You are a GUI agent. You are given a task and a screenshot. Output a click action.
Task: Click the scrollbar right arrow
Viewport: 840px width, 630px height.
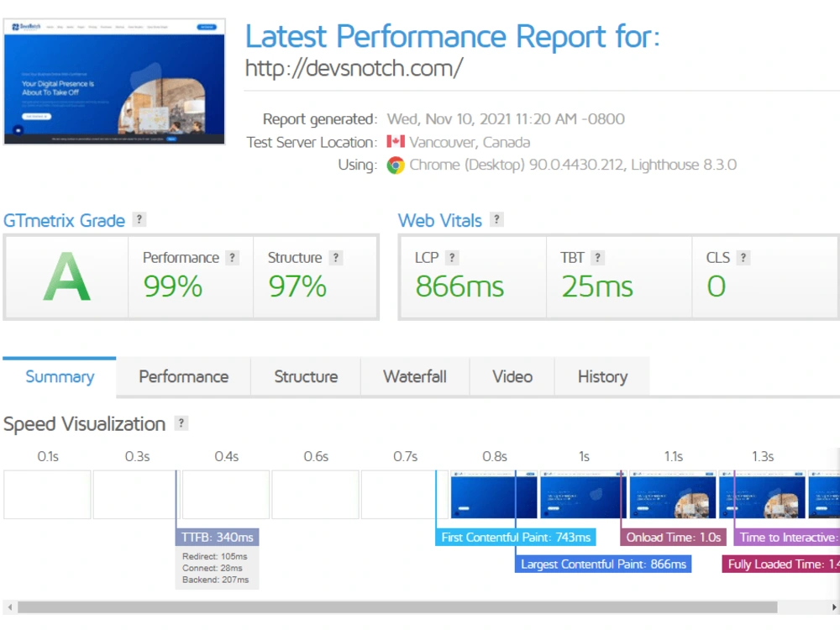[834, 607]
